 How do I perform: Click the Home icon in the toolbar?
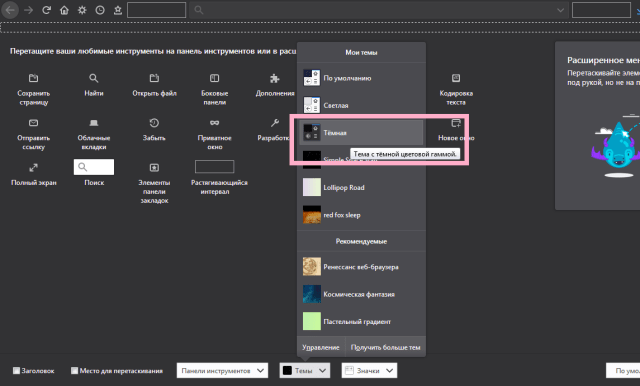pyautogui.click(x=64, y=10)
